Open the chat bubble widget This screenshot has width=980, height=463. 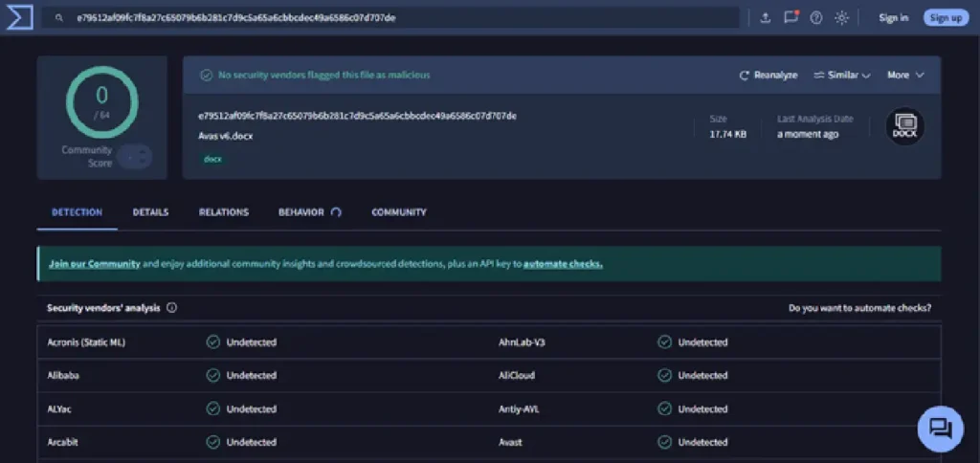[x=941, y=429]
